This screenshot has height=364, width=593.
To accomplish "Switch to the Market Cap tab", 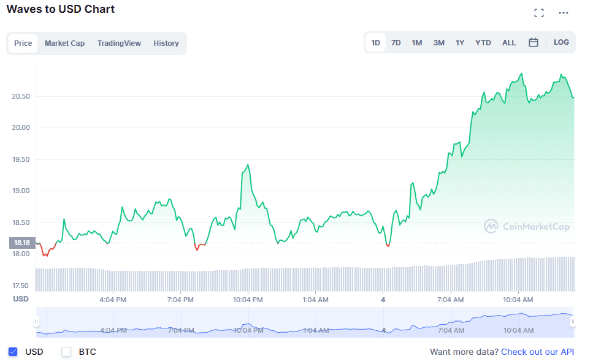I will click(64, 43).
